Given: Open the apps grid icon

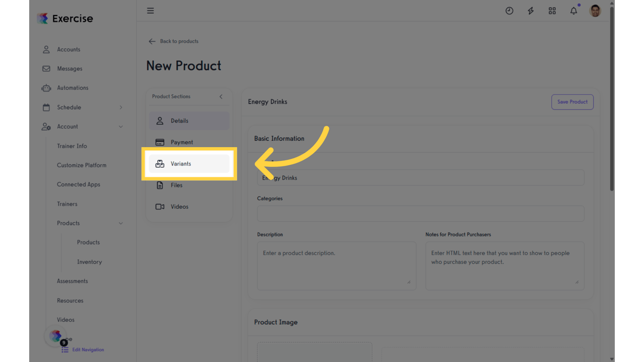Looking at the screenshot, I should click(552, 11).
